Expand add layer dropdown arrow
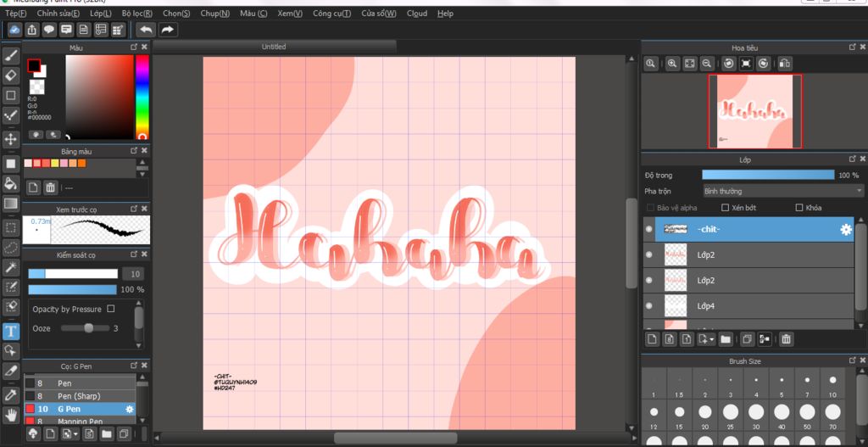The height and width of the screenshot is (447, 868). [712, 339]
